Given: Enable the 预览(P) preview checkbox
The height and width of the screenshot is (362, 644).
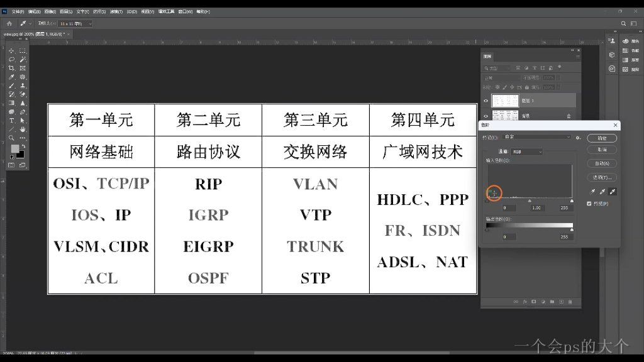Looking at the screenshot, I should coord(589,204).
